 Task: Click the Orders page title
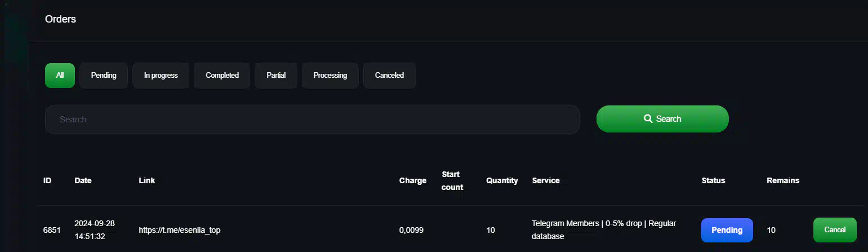(x=60, y=19)
